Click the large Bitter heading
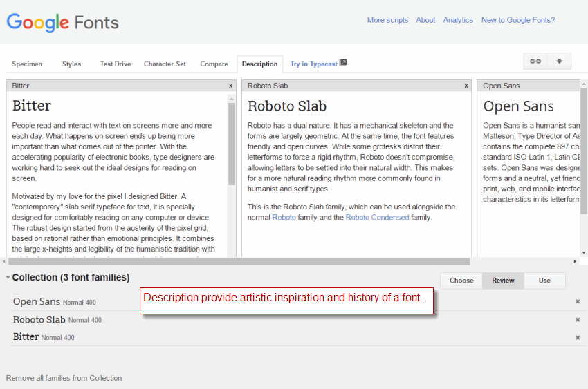The image size is (588, 389). click(32, 106)
